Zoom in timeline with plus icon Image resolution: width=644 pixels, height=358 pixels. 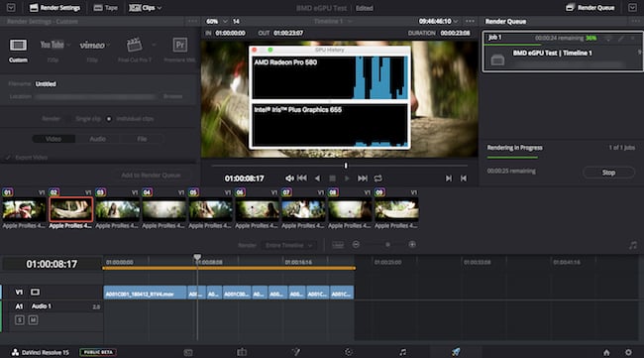coord(412,245)
